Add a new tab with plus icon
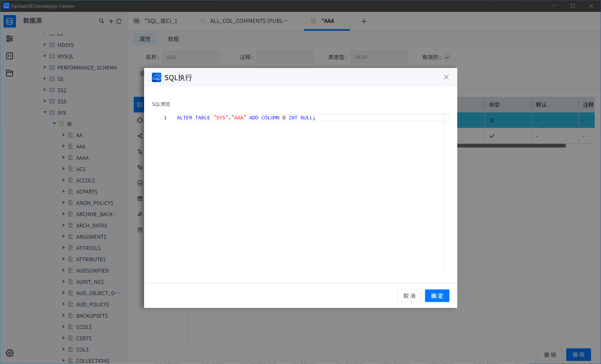The image size is (601, 364). pyautogui.click(x=364, y=21)
